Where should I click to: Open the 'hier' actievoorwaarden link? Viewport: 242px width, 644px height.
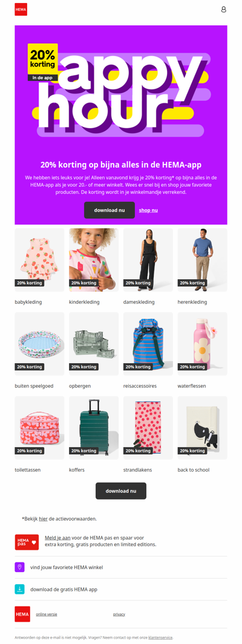pos(43,519)
